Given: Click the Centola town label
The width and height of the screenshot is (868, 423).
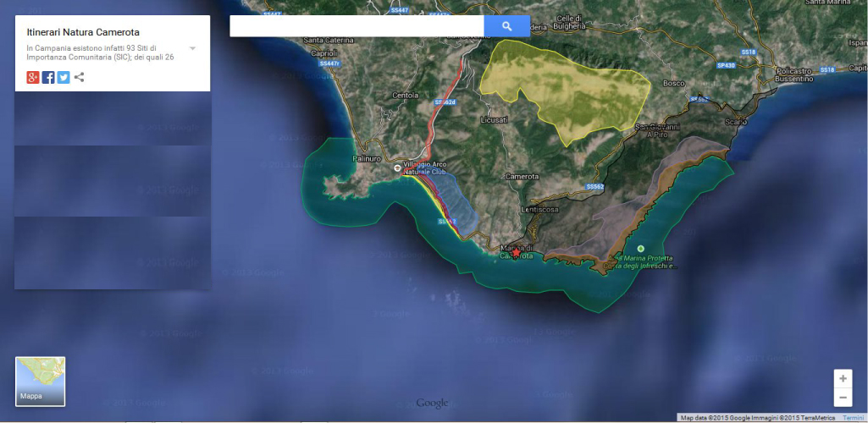Looking at the screenshot, I should (x=406, y=95).
